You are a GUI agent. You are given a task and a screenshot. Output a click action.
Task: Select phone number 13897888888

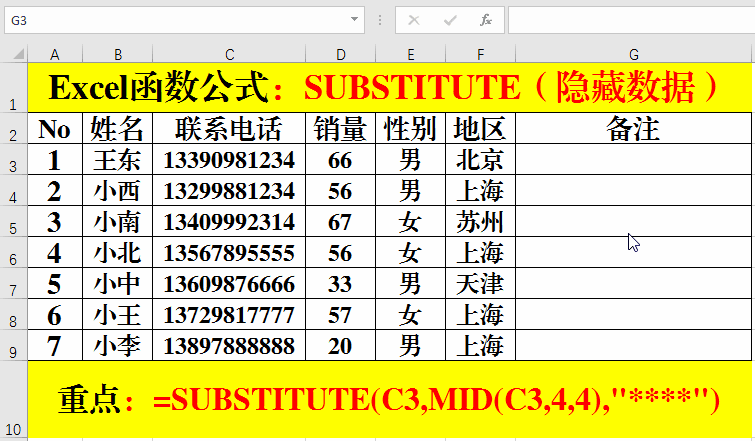coord(229,345)
